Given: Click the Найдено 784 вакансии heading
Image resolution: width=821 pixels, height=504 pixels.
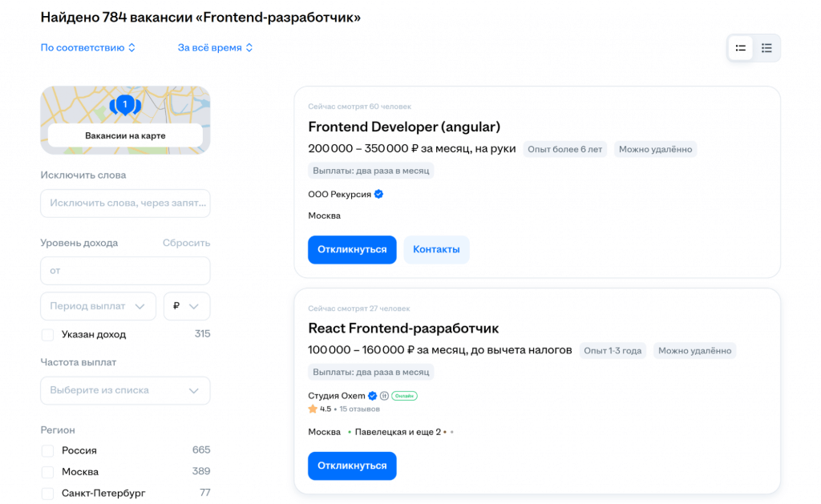Looking at the screenshot, I should tap(200, 18).
